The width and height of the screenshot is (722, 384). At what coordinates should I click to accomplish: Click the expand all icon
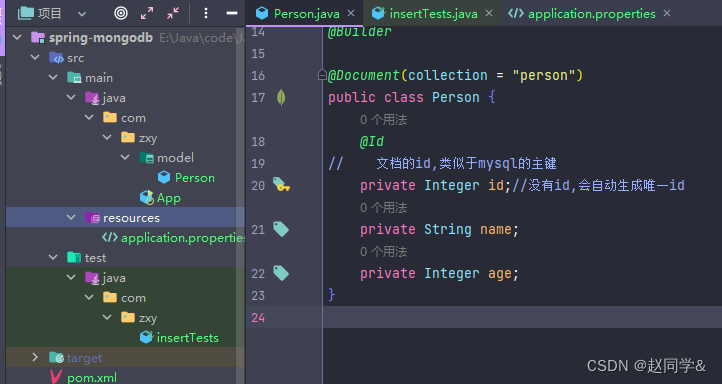tap(147, 13)
